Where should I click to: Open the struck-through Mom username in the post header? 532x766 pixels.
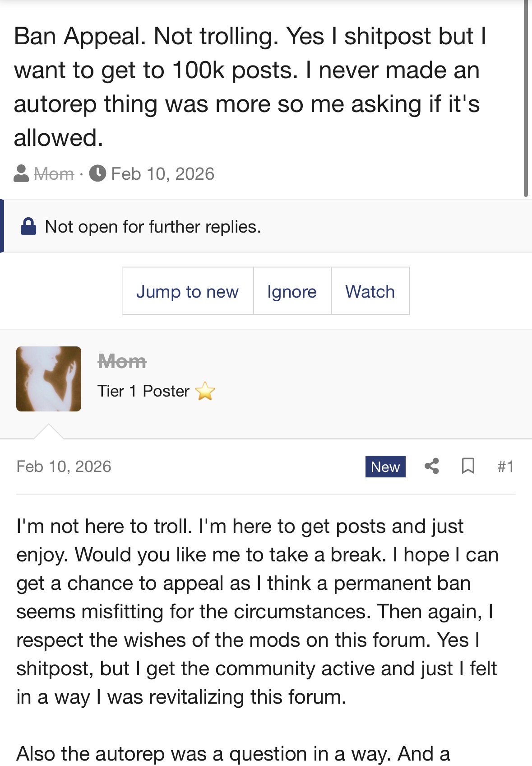click(x=122, y=361)
